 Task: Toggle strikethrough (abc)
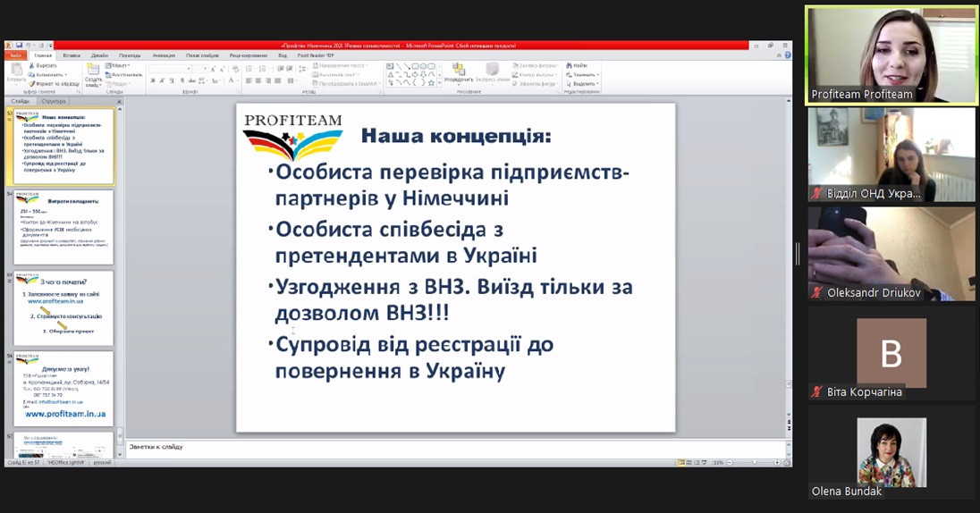[x=191, y=80]
